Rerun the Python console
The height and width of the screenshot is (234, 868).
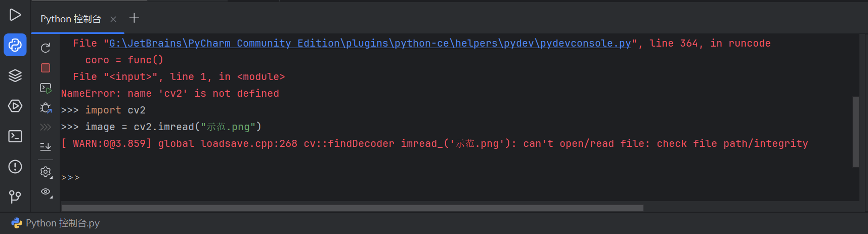46,48
